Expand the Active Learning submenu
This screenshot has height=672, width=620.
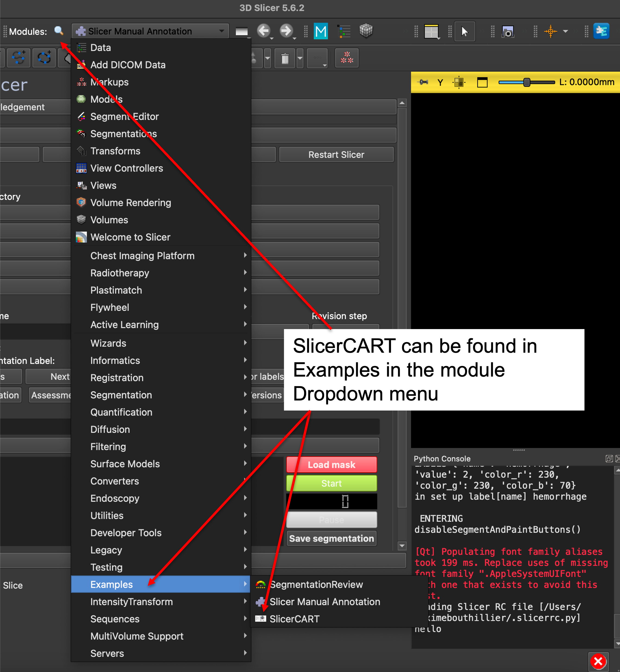161,325
